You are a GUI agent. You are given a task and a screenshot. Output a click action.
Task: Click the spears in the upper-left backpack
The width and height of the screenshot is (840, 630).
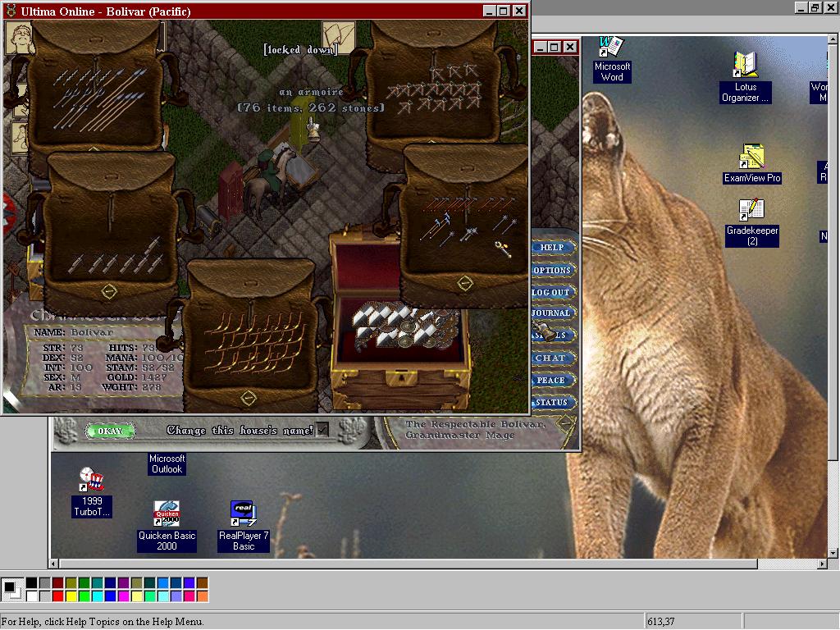click(x=99, y=98)
